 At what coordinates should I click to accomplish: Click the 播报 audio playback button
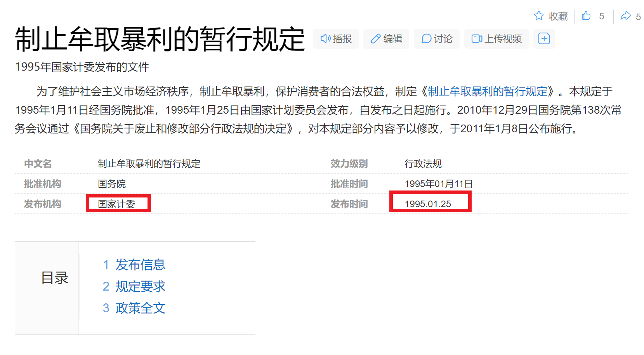[336, 39]
